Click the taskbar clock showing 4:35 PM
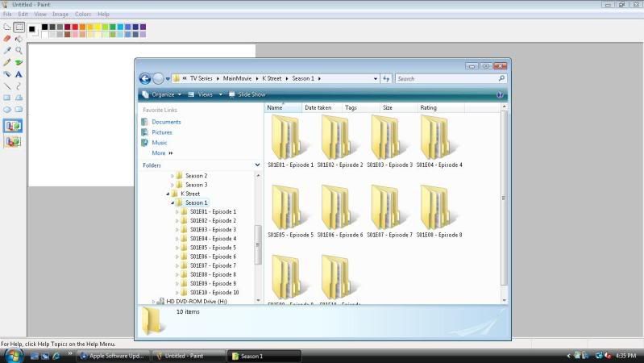 point(626,356)
